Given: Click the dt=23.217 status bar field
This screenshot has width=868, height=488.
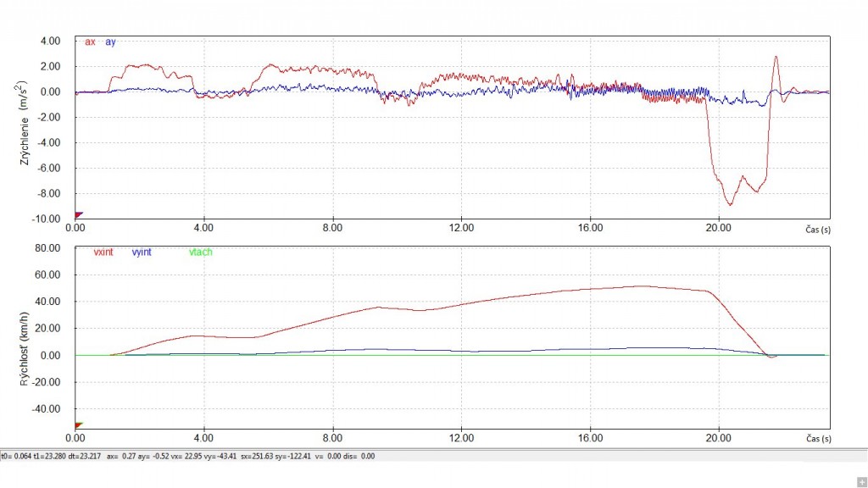Looking at the screenshot, I should pos(85,457).
